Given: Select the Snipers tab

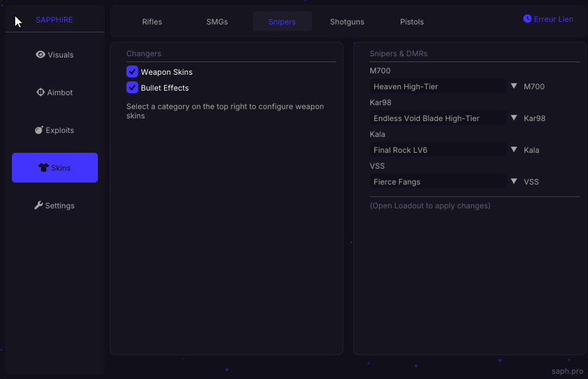Looking at the screenshot, I should 282,21.
